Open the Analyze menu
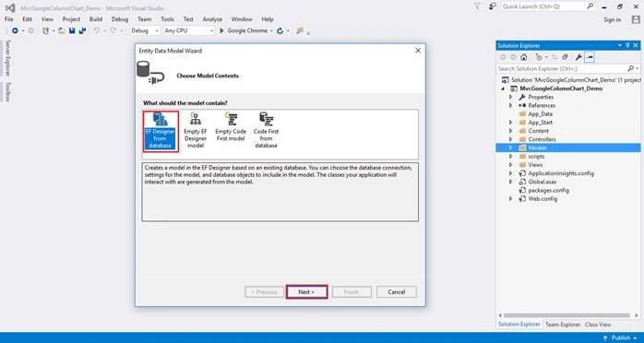Image resolution: width=644 pixels, height=343 pixels. [x=212, y=19]
